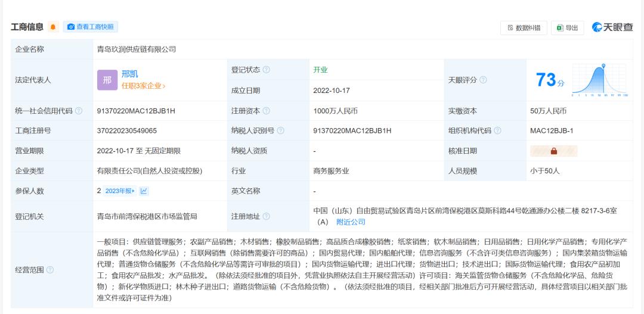Click the locked 核准日期 value
The height and width of the screenshot is (314, 644).
tap(553, 151)
